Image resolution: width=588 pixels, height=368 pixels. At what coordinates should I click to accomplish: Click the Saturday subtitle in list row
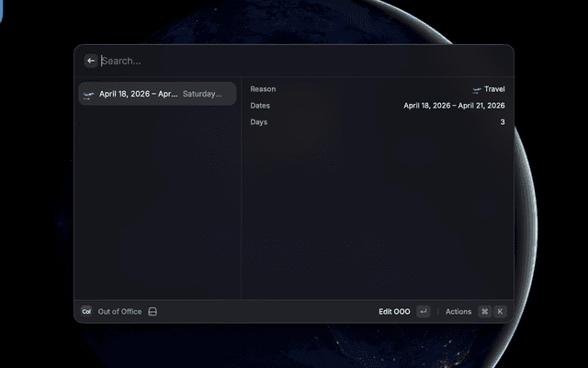(202, 94)
